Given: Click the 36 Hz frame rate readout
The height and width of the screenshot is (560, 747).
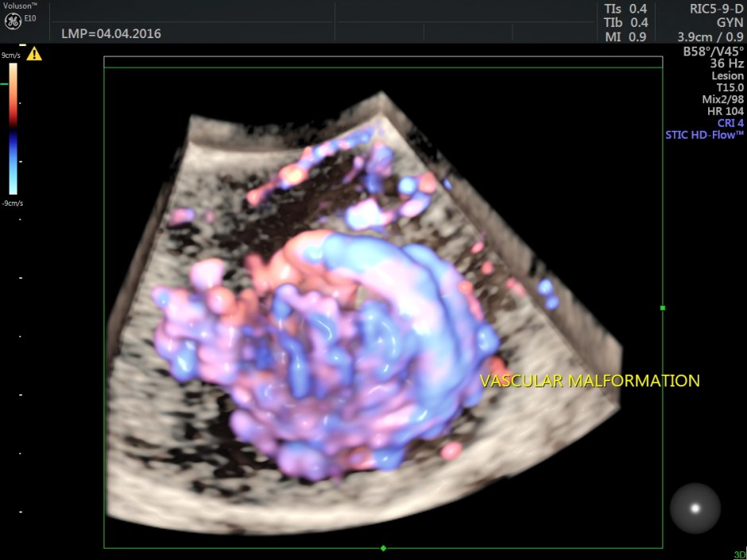Looking at the screenshot, I should tap(727, 64).
